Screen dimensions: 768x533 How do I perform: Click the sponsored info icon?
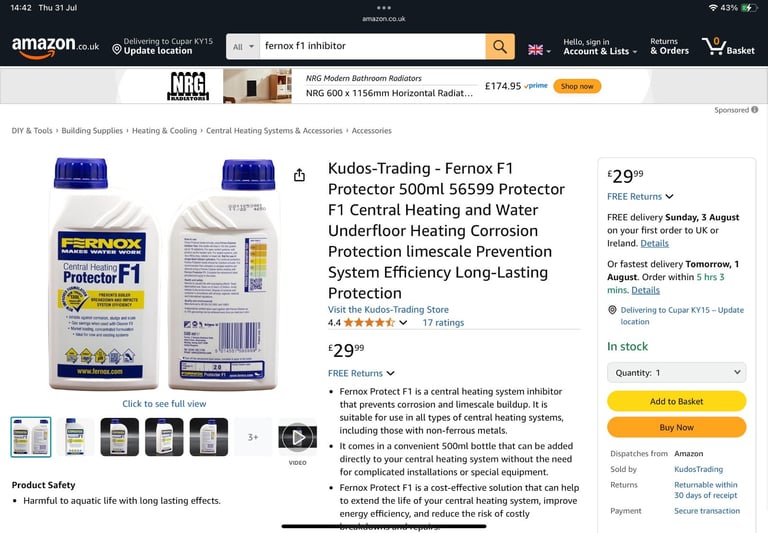755,110
